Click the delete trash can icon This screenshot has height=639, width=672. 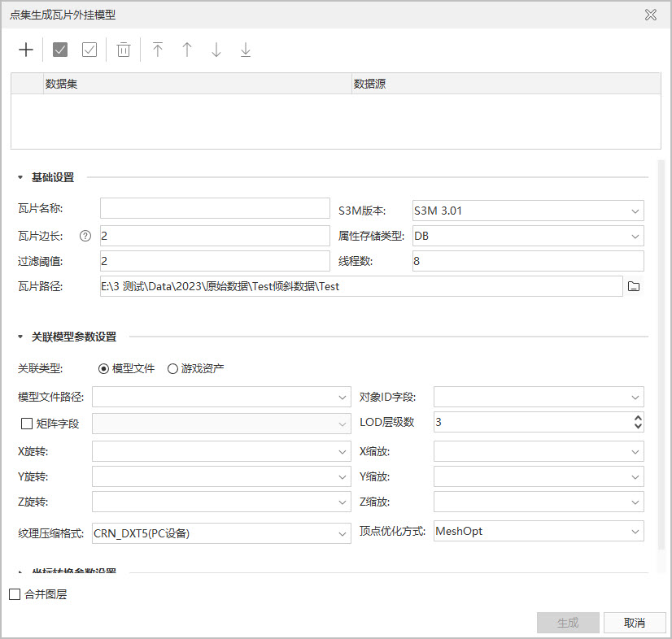point(123,50)
